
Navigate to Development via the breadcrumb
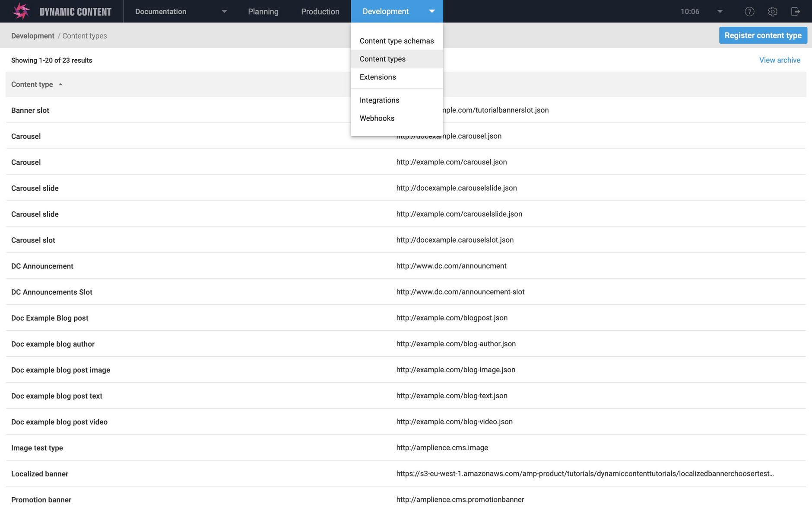pyautogui.click(x=32, y=35)
